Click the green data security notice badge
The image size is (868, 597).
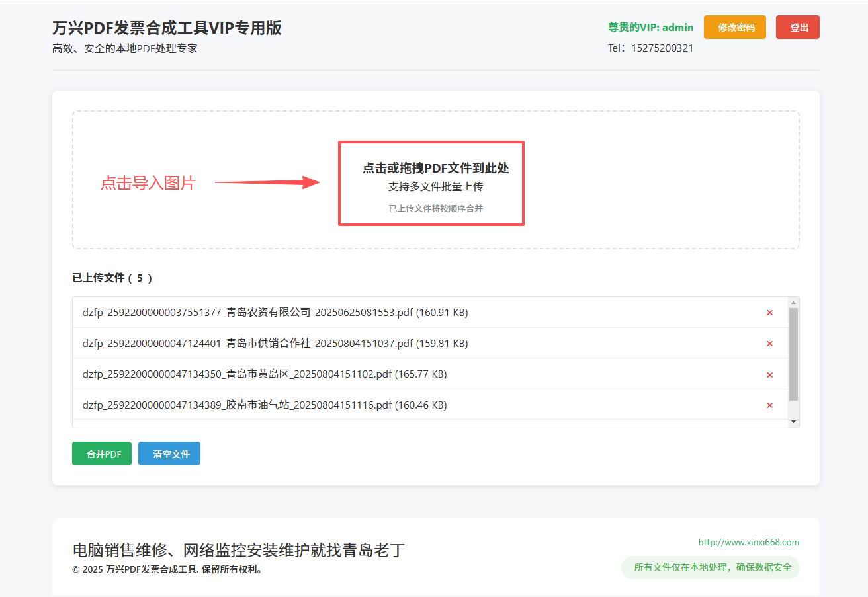710,567
